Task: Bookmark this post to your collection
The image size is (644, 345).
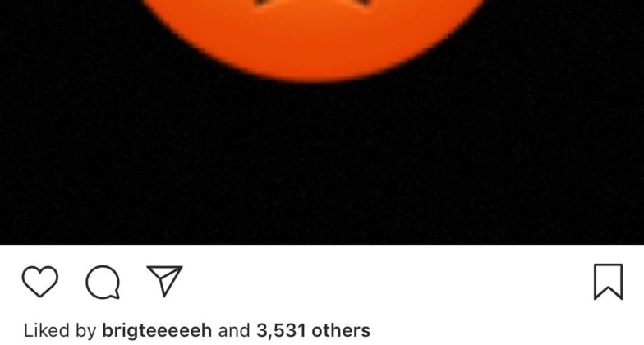Action: (608, 282)
